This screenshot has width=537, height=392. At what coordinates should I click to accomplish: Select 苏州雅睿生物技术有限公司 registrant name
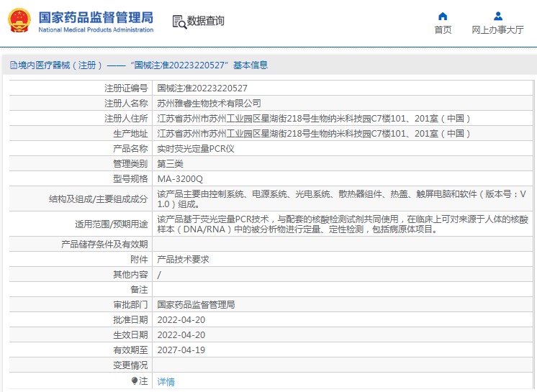click(209, 104)
